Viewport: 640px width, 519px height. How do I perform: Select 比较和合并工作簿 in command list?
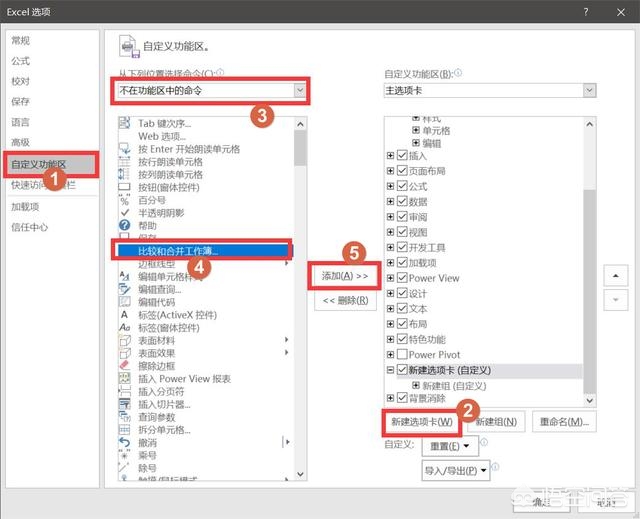[205, 251]
